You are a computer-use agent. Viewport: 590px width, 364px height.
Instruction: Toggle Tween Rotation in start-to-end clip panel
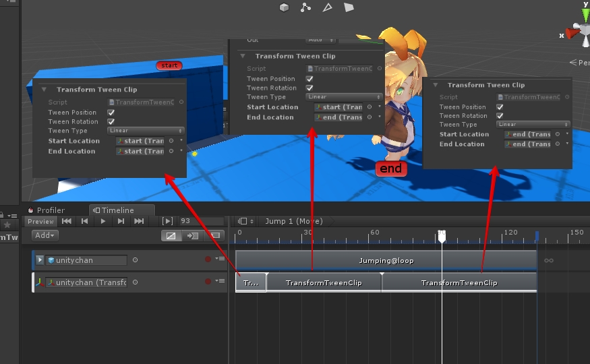pyautogui.click(x=309, y=88)
